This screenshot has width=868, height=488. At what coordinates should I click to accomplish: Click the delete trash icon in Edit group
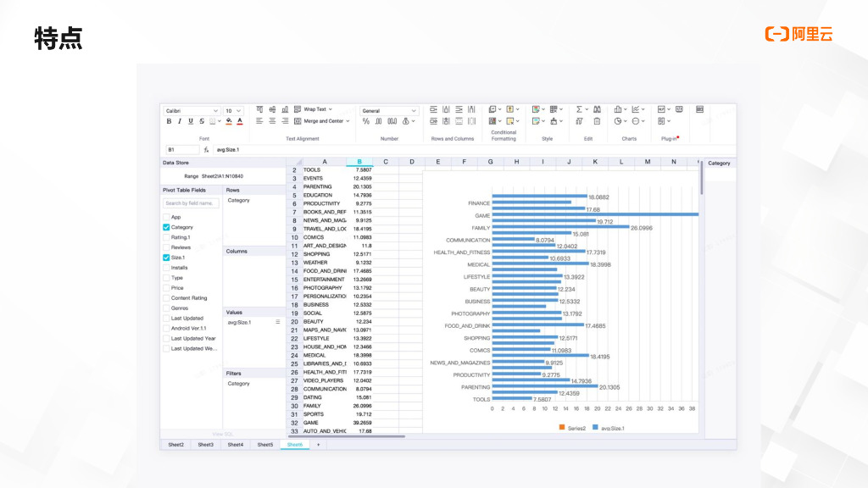click(597, 121)
